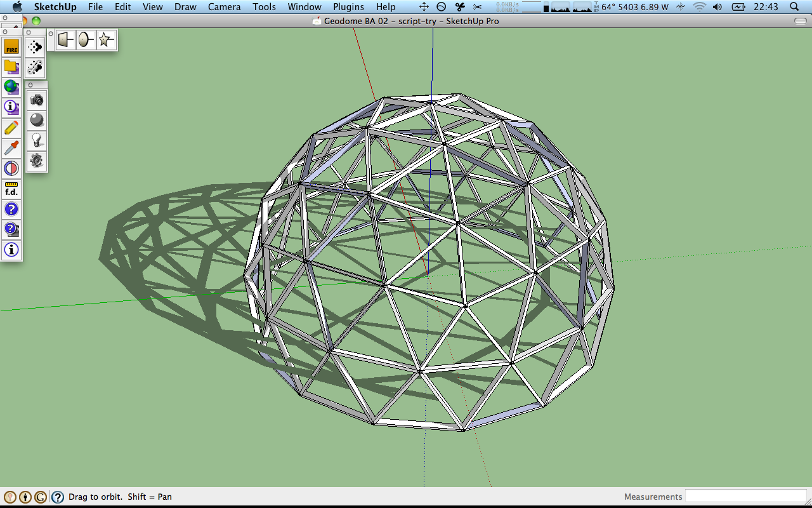Viewport: 812px width, 508px height.
Task: Click the "Drag to orbit. Shift = Pan" hint
Action: pos(120,497)
